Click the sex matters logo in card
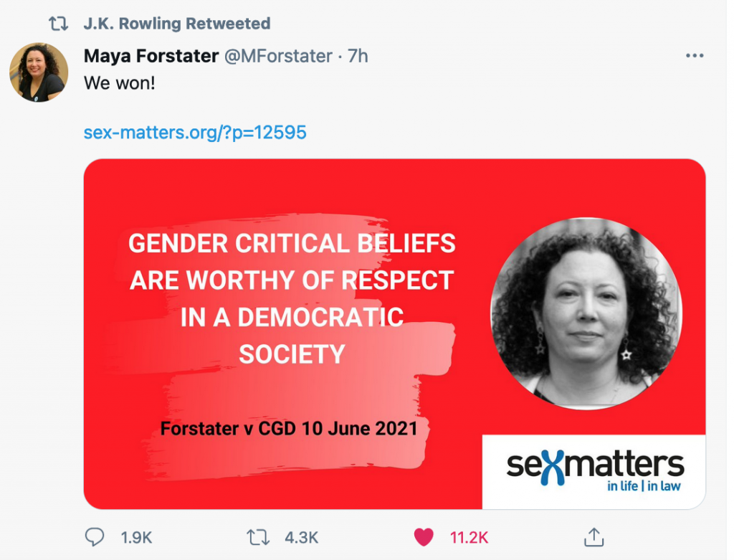734x560 pixels. [595, 470]
